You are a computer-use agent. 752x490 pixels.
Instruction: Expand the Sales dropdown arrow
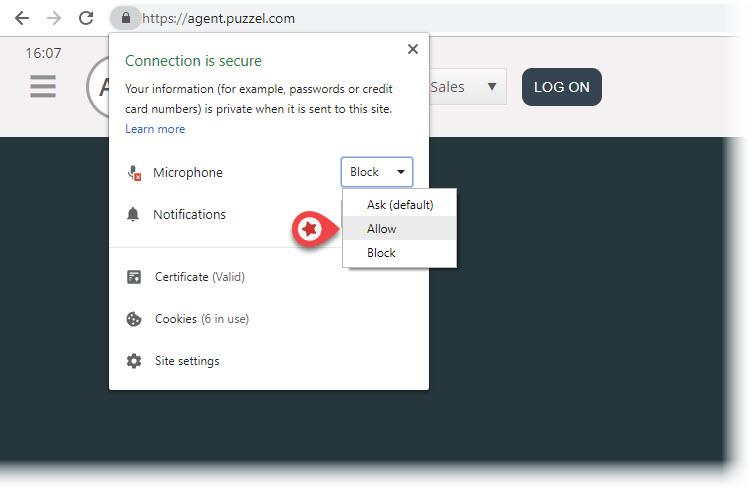491,87
